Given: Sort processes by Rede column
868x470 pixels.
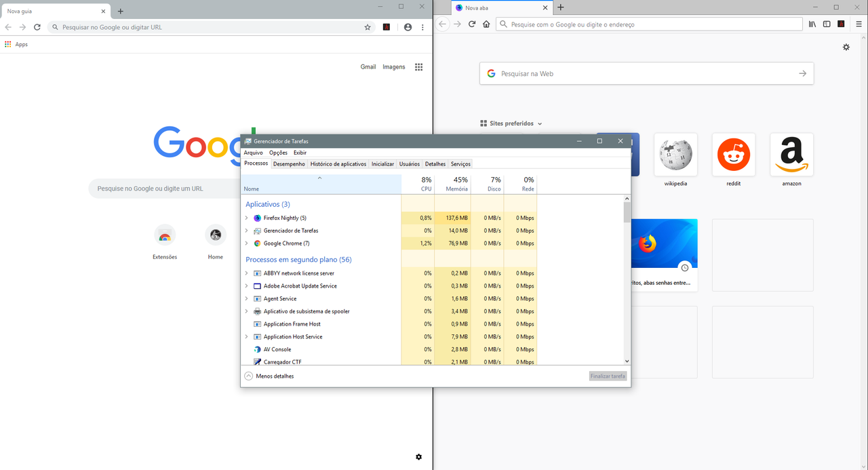Looking at the screenshot, I should (x=520, y=184).
